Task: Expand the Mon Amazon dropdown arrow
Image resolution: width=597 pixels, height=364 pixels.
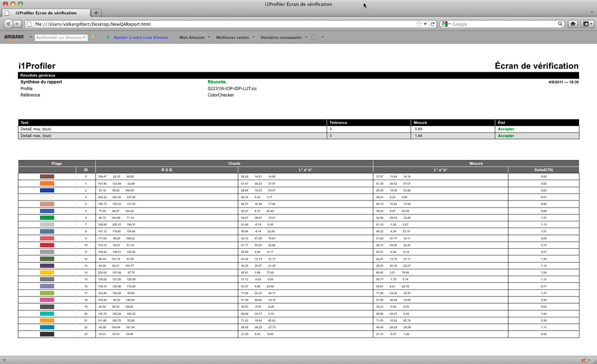Action: pyautogui.click(x=208, y=37)
